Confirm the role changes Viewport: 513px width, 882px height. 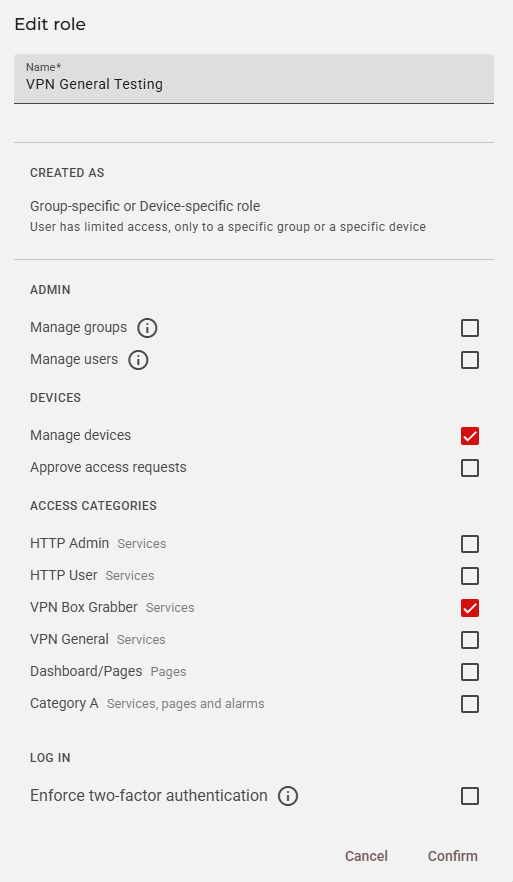453,856
